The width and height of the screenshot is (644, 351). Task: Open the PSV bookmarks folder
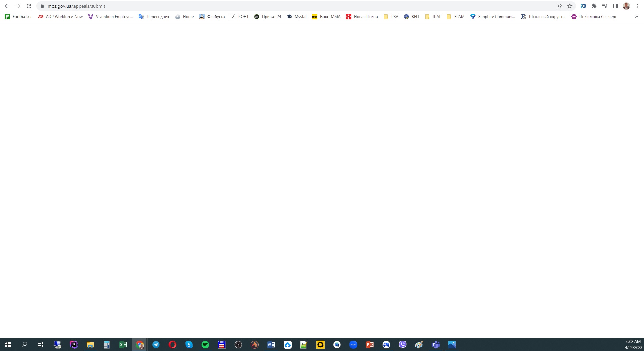pyautogui.click(x=391, y=17)
